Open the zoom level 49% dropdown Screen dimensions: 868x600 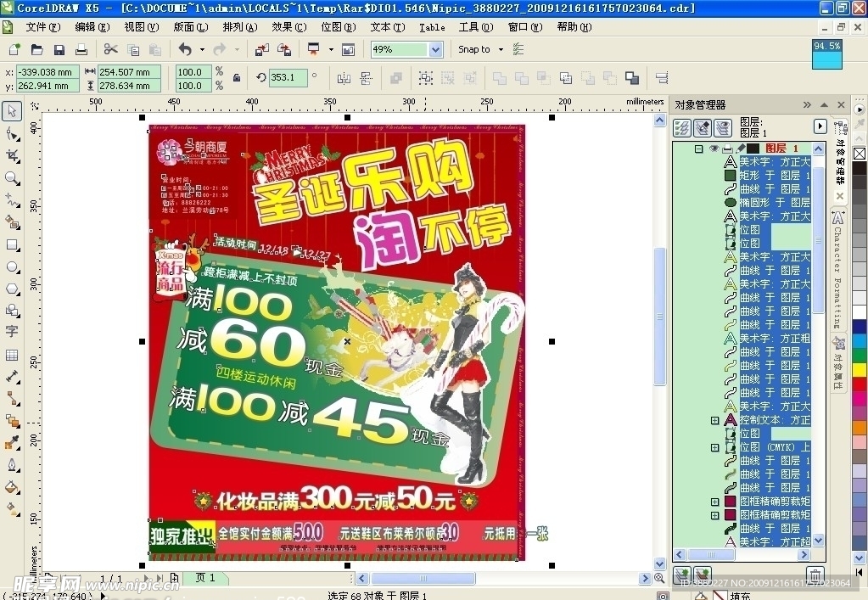pos(435,49)
